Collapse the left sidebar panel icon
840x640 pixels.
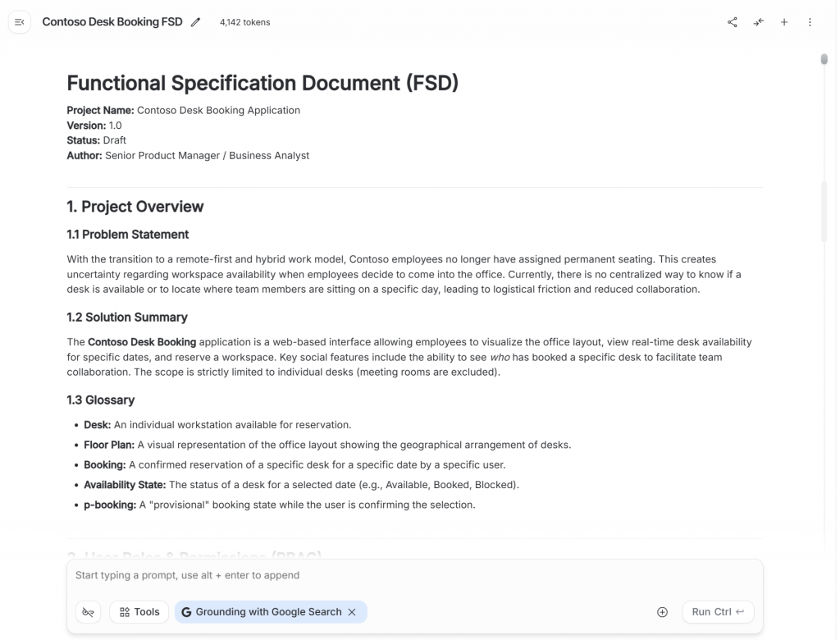[20, 22]
